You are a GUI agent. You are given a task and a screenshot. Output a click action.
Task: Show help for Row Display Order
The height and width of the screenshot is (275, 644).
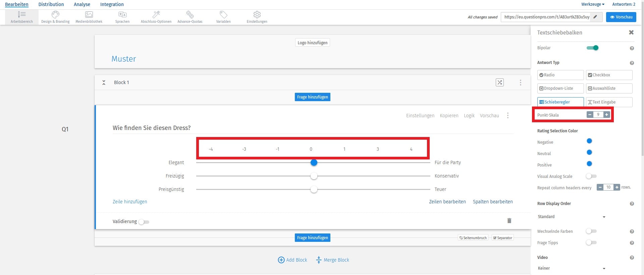632,204
